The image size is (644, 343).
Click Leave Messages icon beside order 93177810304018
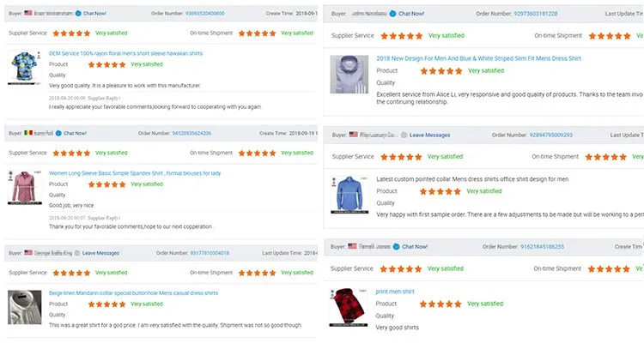[77, 253]
